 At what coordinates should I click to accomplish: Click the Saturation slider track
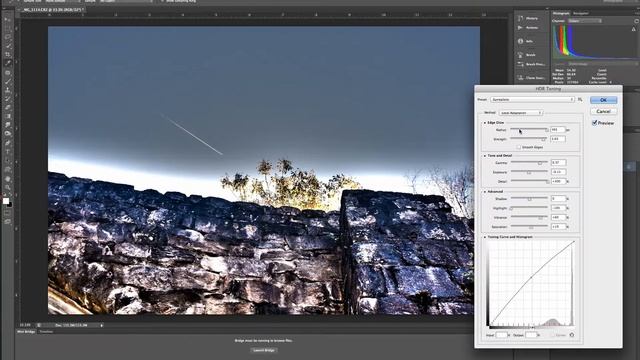point(529,226)
